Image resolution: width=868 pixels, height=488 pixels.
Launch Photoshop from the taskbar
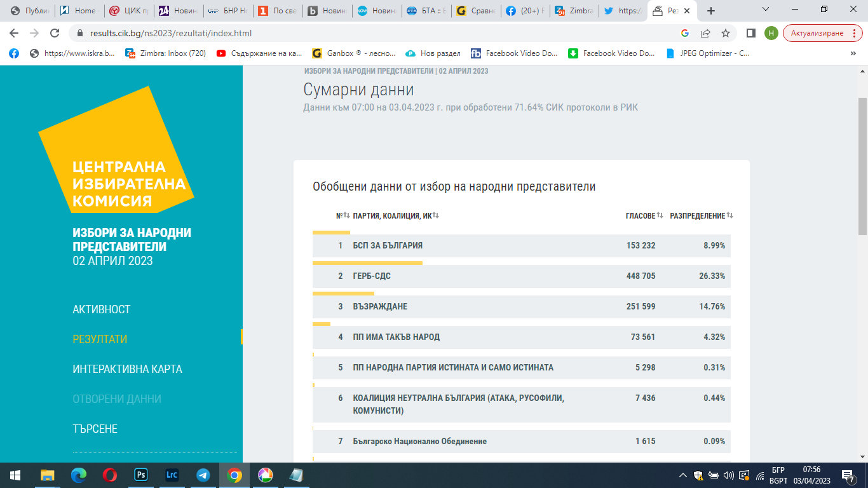click(141, 475)
